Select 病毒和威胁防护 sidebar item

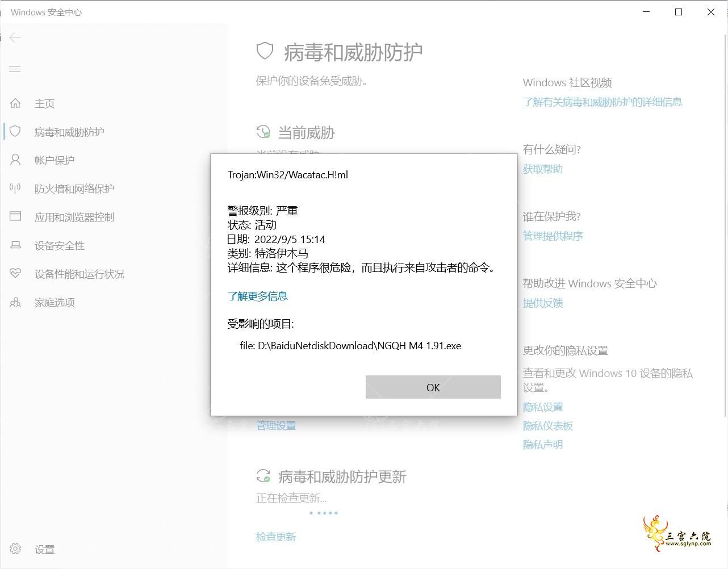tap(69, 132)
